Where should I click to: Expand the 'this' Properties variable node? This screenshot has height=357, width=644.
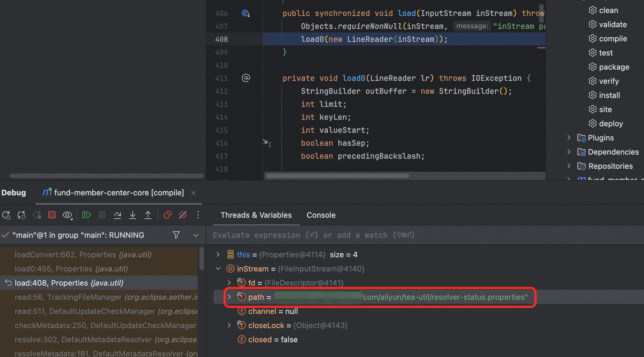coord(218,255)
